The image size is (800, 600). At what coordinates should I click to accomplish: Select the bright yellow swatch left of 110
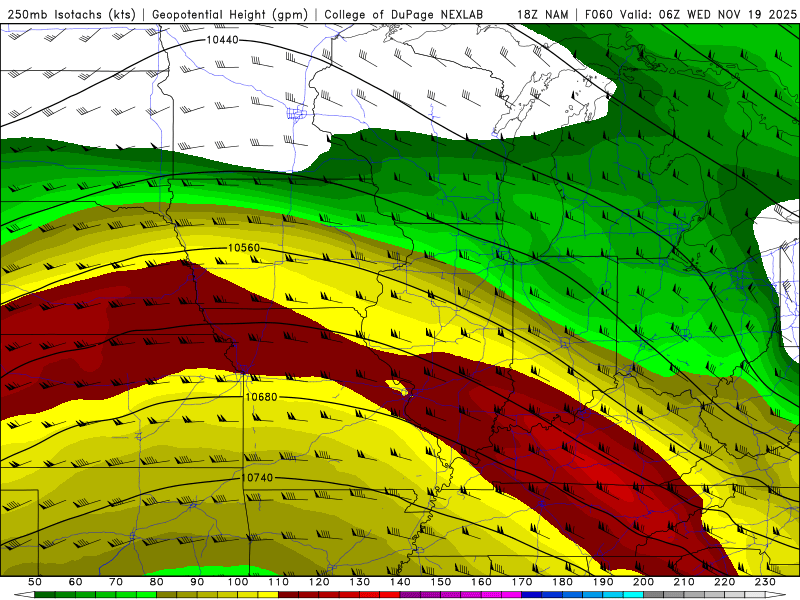(x=268, y=595)
